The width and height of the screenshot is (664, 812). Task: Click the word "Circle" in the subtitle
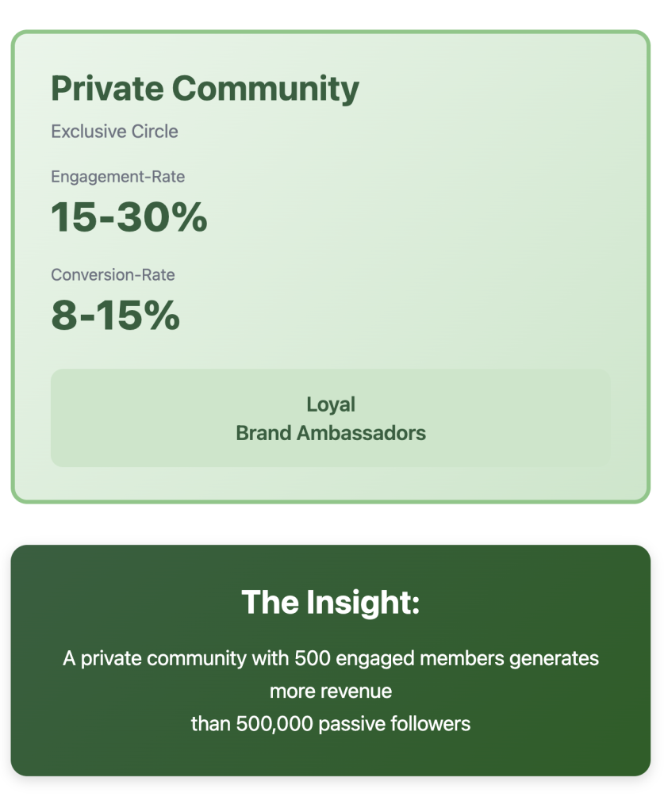[155, 132]
